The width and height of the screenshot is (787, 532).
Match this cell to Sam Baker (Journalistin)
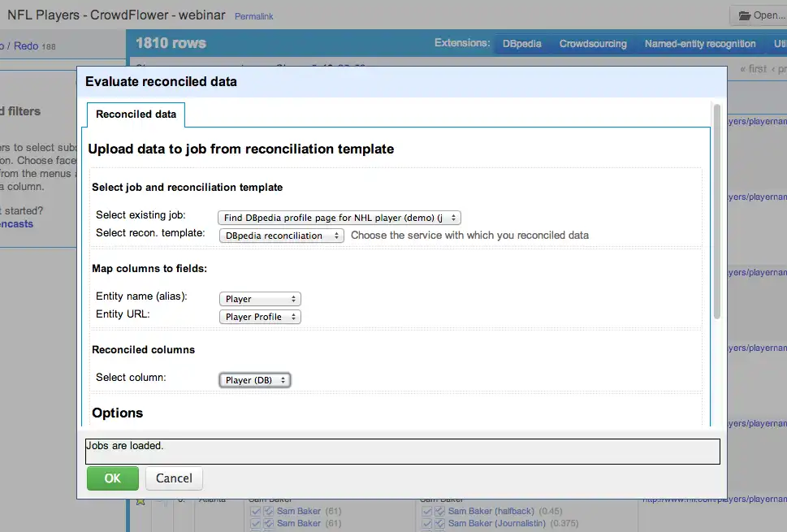point(427,523)
